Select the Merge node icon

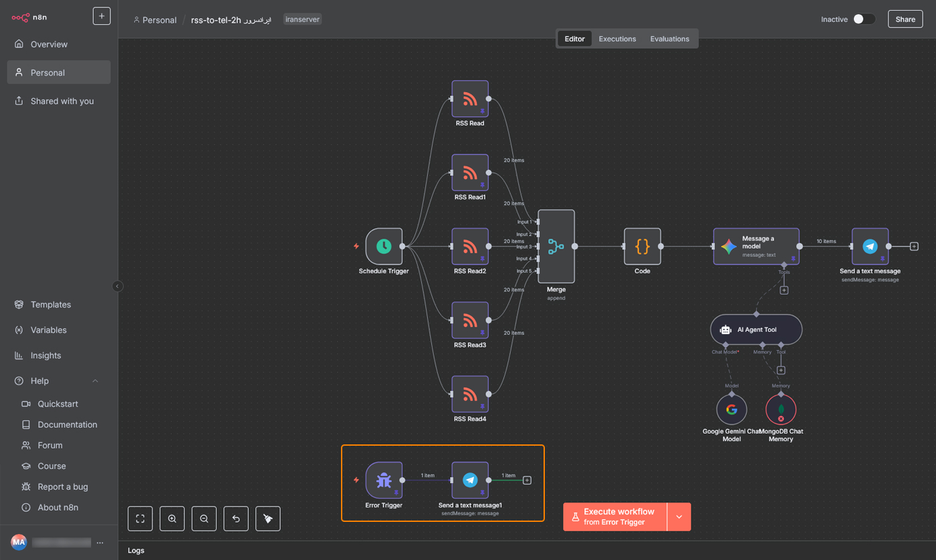pyautogui.click(x=556, y=247)
